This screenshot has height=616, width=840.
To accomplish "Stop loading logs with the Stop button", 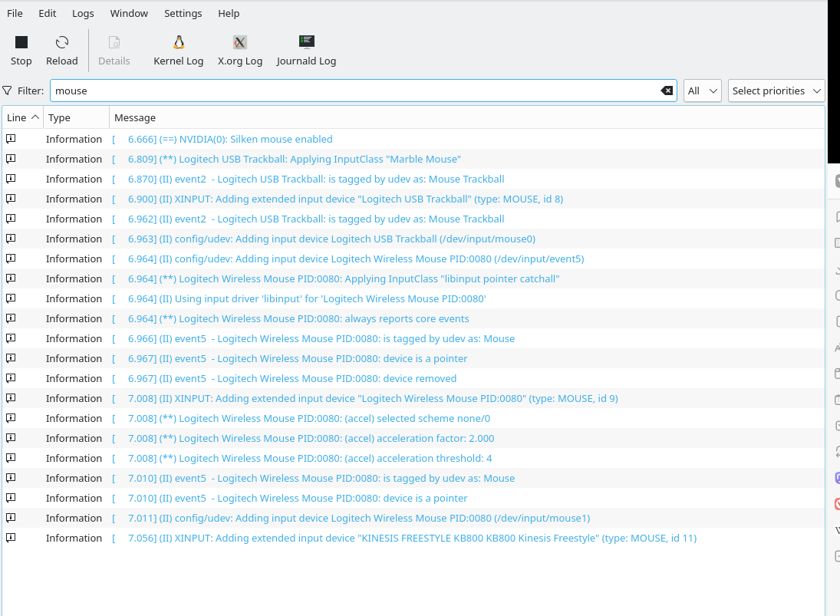I will [x=21, y=51].
